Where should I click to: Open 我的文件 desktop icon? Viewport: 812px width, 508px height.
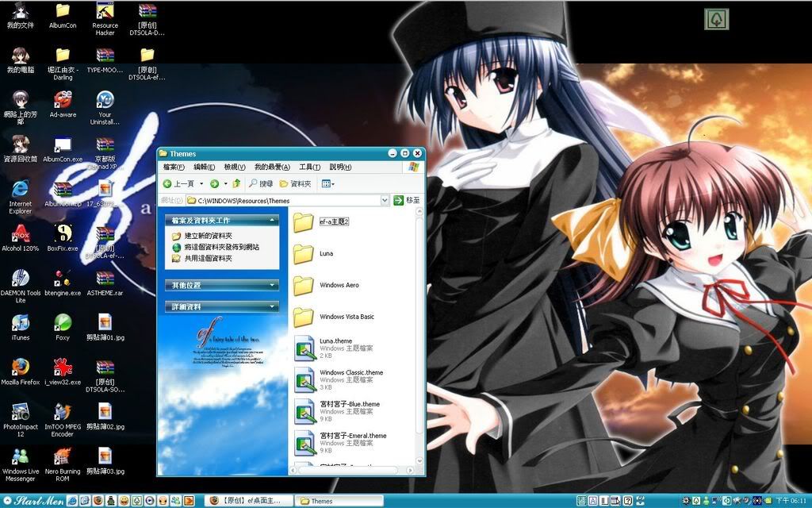pos(20,16)
